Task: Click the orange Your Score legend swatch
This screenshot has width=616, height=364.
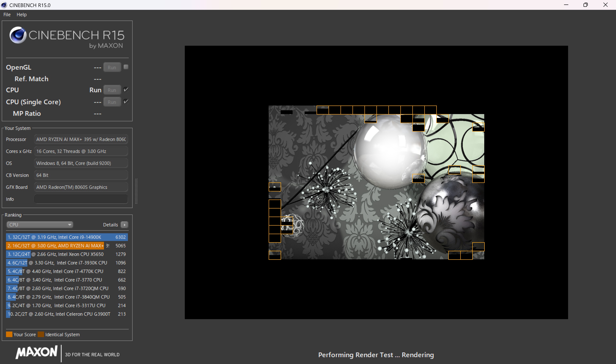Action: pos(9,334)
